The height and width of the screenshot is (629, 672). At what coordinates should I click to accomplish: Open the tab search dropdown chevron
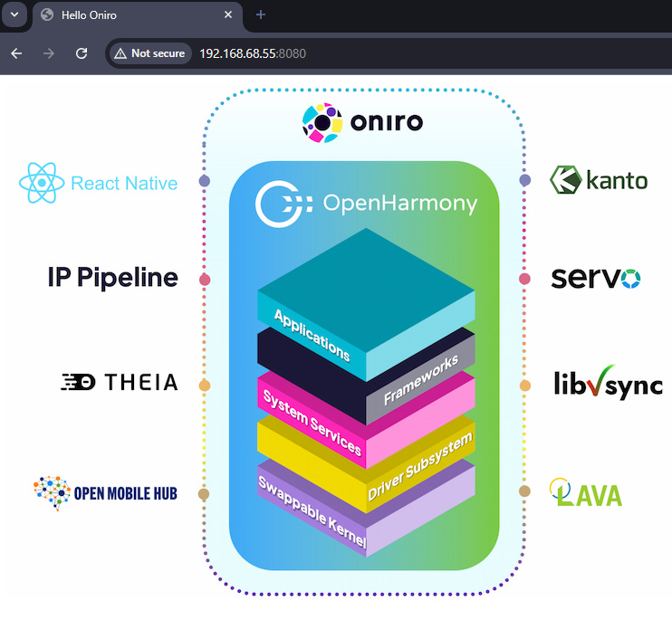pos(14,14)
